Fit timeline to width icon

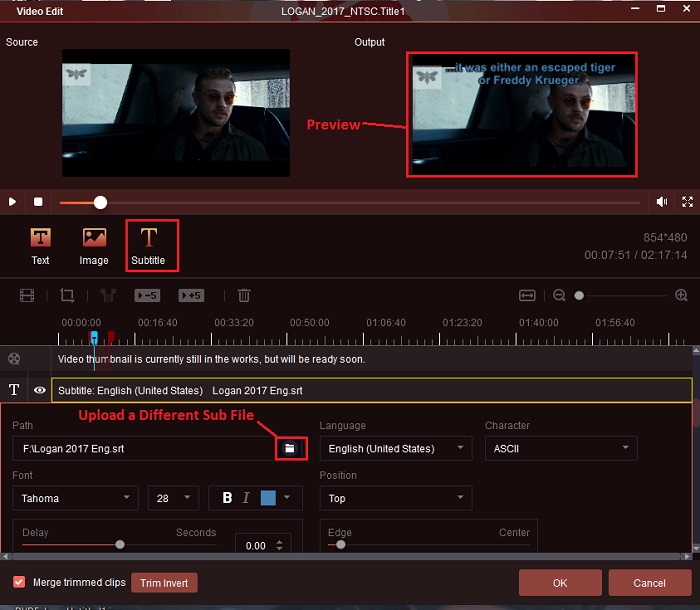coord(527,296)
